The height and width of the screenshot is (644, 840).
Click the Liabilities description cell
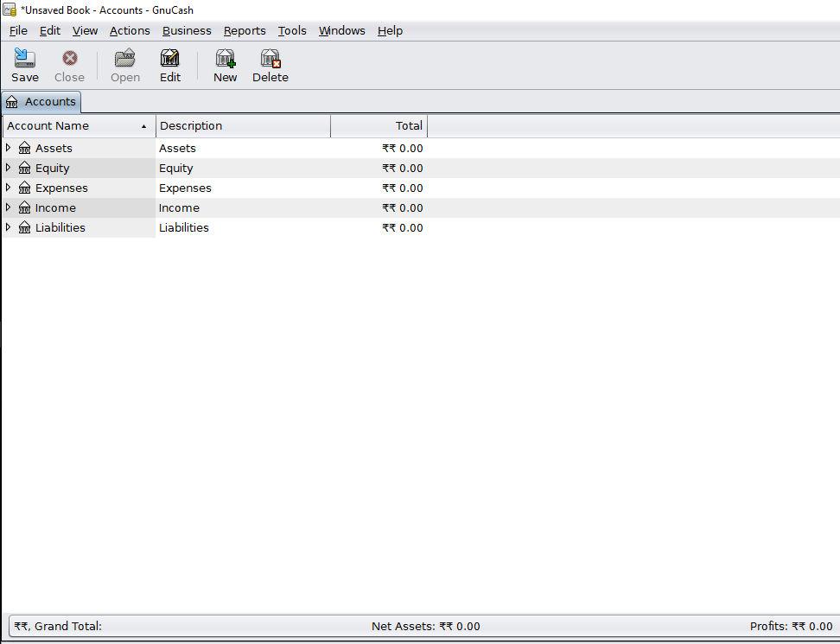point(243,227)
